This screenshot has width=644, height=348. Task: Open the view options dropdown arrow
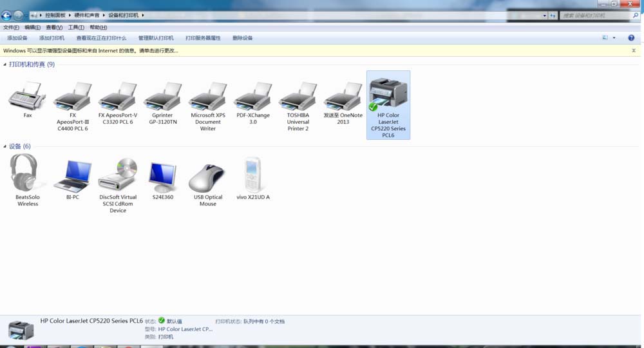(614, 38)
